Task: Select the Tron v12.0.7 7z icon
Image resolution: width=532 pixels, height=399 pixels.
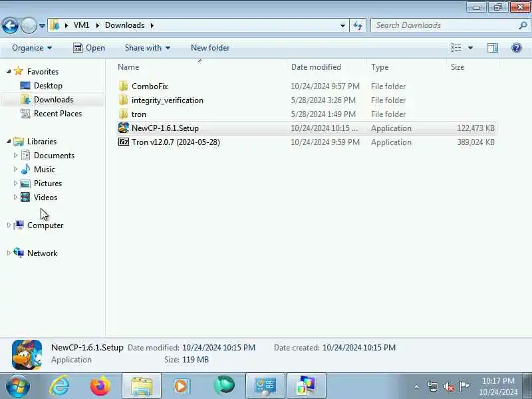Action: 124,142
